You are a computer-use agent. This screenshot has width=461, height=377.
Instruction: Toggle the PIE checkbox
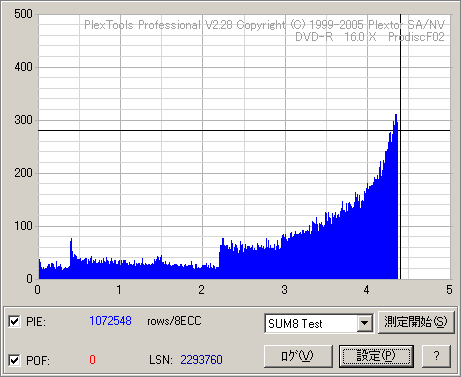point(14,322)
